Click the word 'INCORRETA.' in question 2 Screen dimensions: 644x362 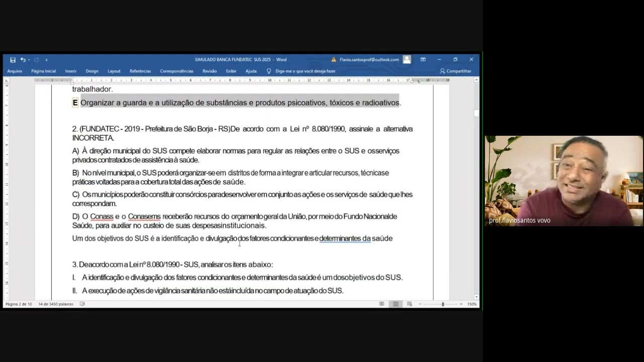[x=93, y=138]
